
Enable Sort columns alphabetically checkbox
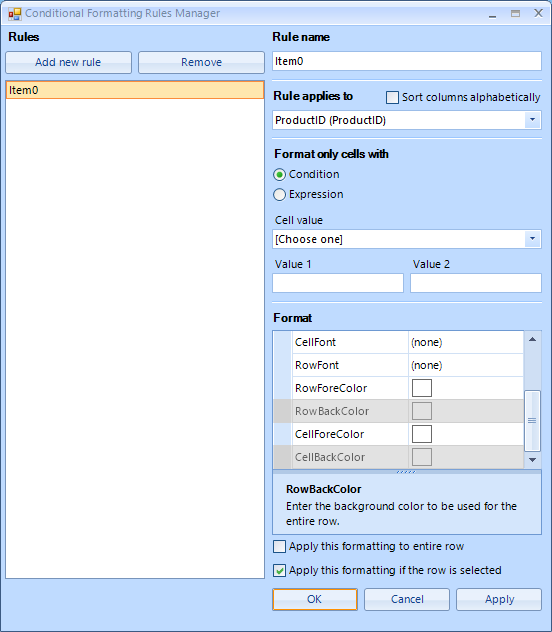point(392,98)
